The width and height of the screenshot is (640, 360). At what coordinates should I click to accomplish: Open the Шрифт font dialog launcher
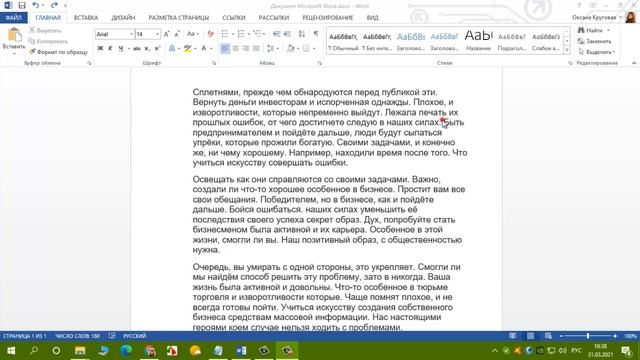pyautogui.click(x=214, y=63)
